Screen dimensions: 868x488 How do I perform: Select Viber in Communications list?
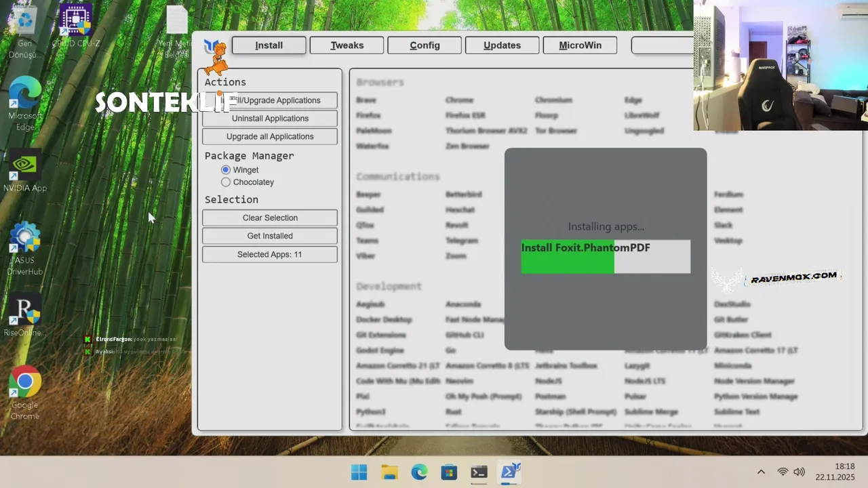[x=366, y=256]
